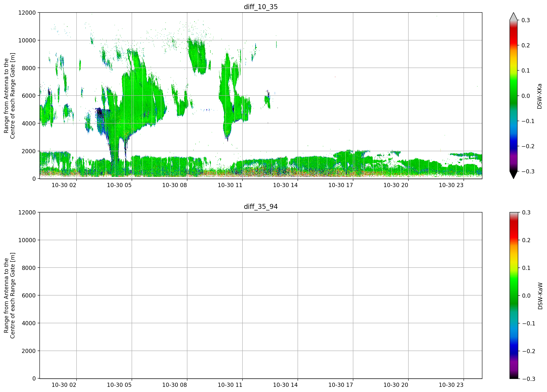
Task: Click '10-30 08' x-tick under diff_35_94 plot
Action: tap(174, 385)
